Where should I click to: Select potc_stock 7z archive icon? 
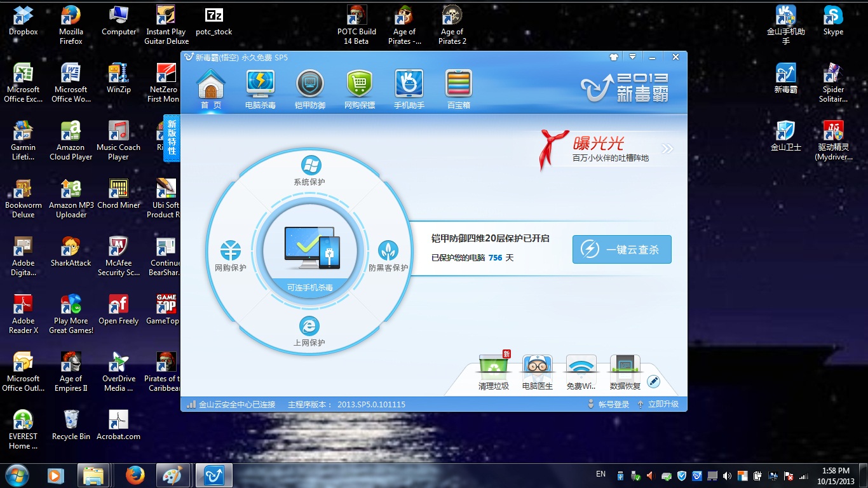[214, 21]
